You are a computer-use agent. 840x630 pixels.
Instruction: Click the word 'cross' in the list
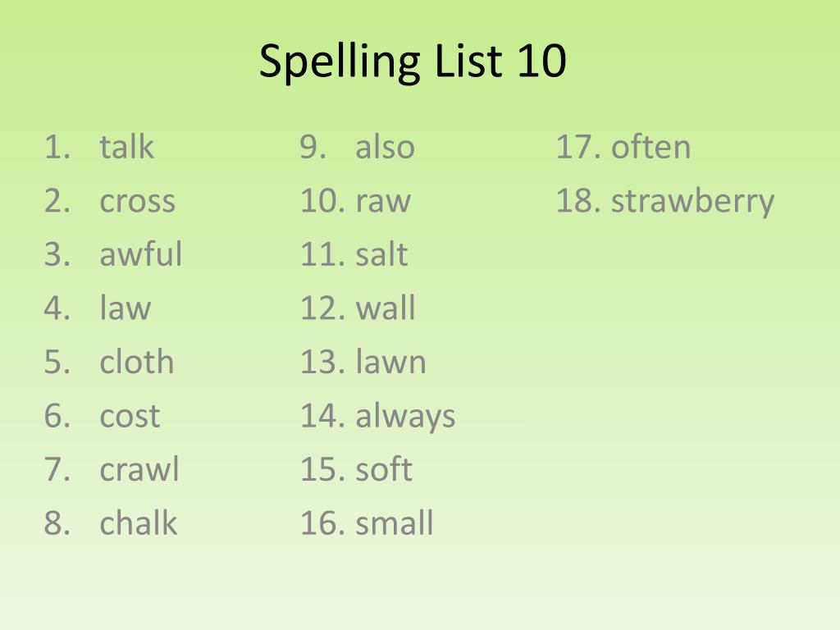tap(138, 202)
